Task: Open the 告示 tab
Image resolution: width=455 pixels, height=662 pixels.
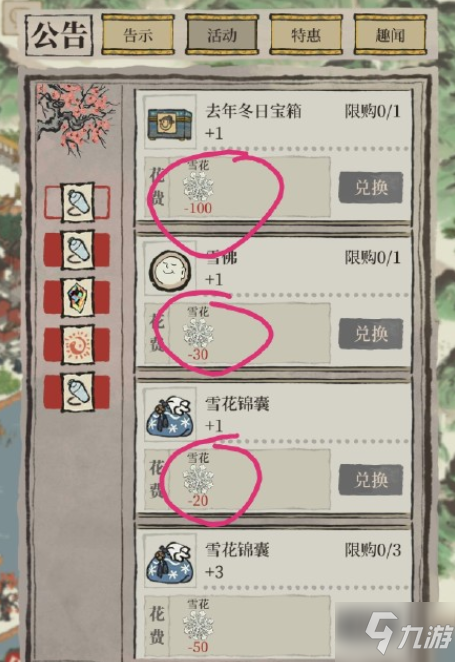Action: [138, 35]
